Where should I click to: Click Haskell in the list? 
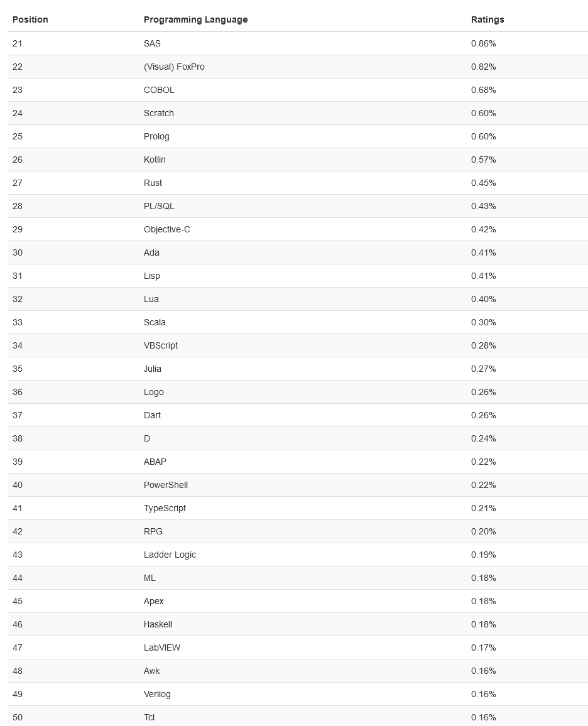point(158,624)
